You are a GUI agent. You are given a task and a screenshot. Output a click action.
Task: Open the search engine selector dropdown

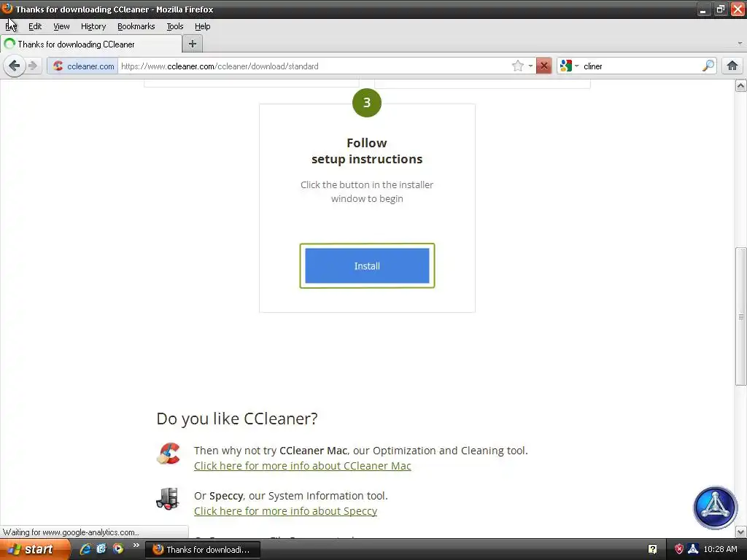569,66
